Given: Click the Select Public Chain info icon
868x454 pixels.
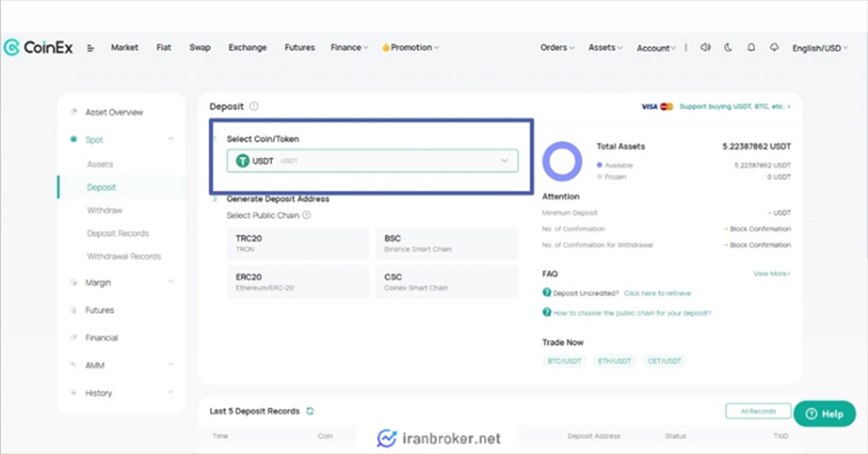Looking at the screenshot, I should pyautogui.click(x=306, y=215).
